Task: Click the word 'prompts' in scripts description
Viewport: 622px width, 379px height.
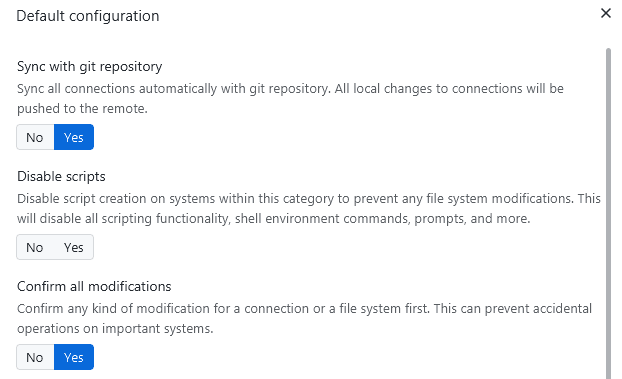Action: pyautogui.click(x=440, y=219)
